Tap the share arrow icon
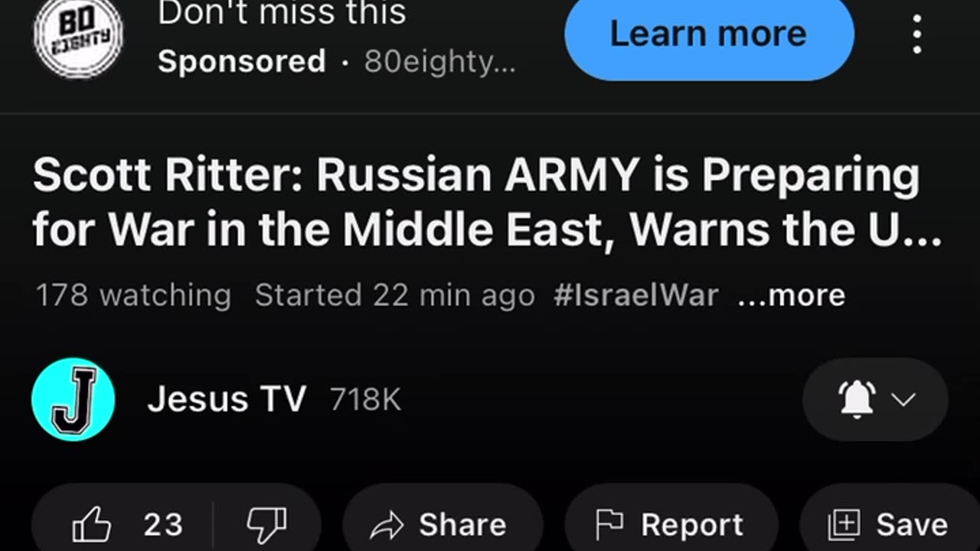Screen dimensions: 980x551 (x=386, y=526)
